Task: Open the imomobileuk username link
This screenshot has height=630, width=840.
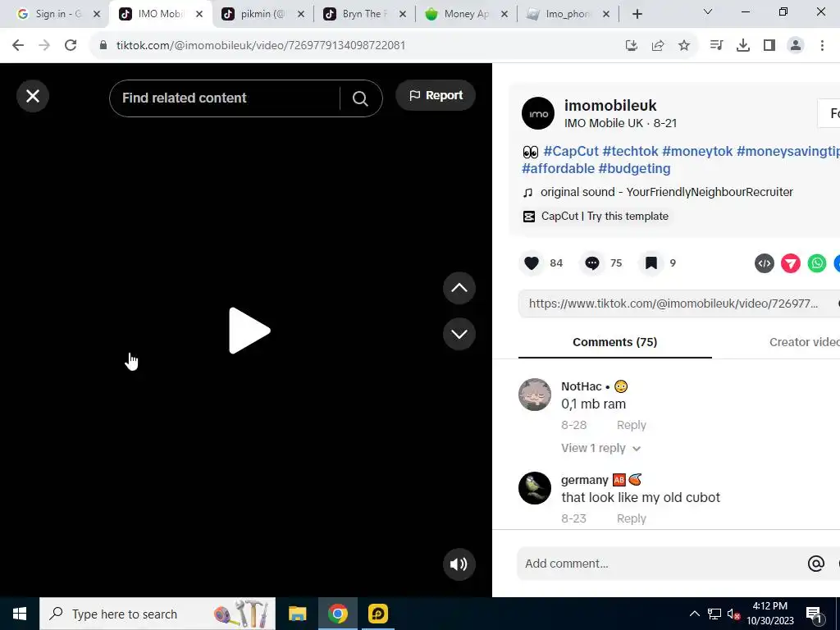Action: click(610, 106)
